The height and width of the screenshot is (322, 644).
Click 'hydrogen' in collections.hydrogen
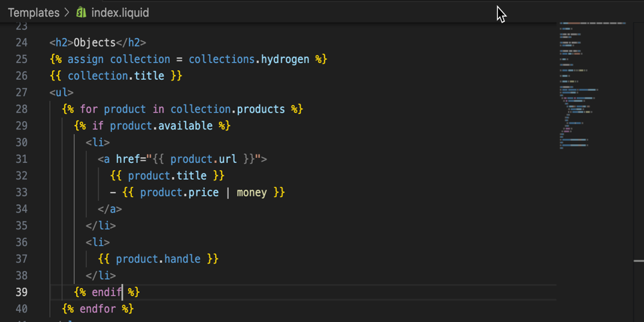(x=285, y=59)
